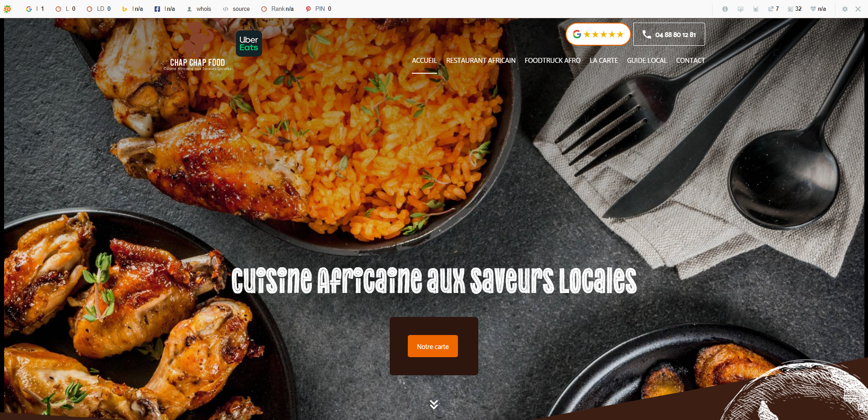Click the Google index parameter in toolbar

(35, 9)
